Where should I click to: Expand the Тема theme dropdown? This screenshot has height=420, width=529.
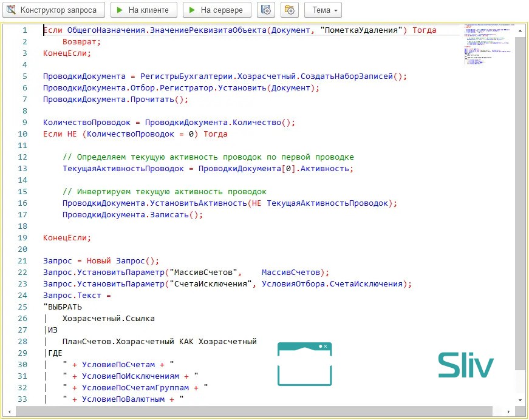(323, 10)
